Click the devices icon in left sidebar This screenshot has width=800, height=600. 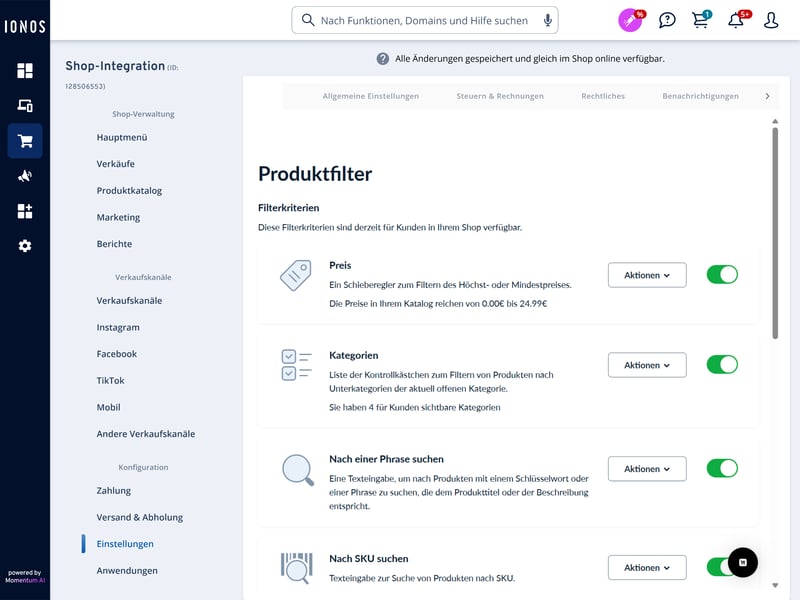tap(25, 106)
